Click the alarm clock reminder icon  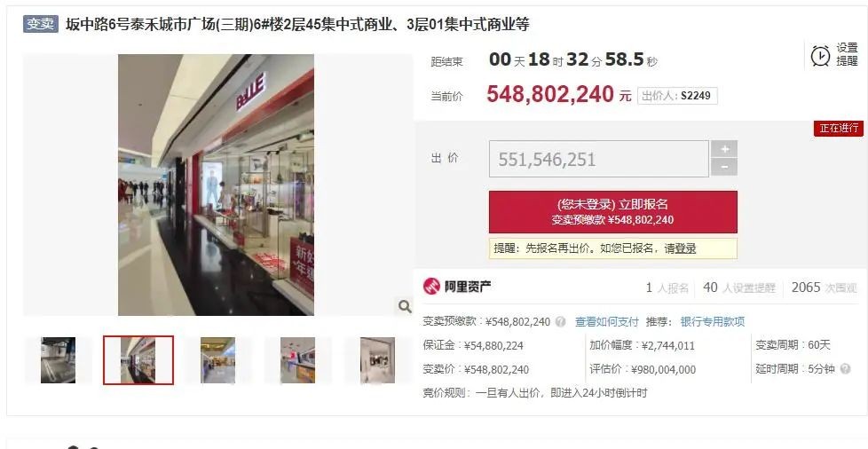[820, 55]
